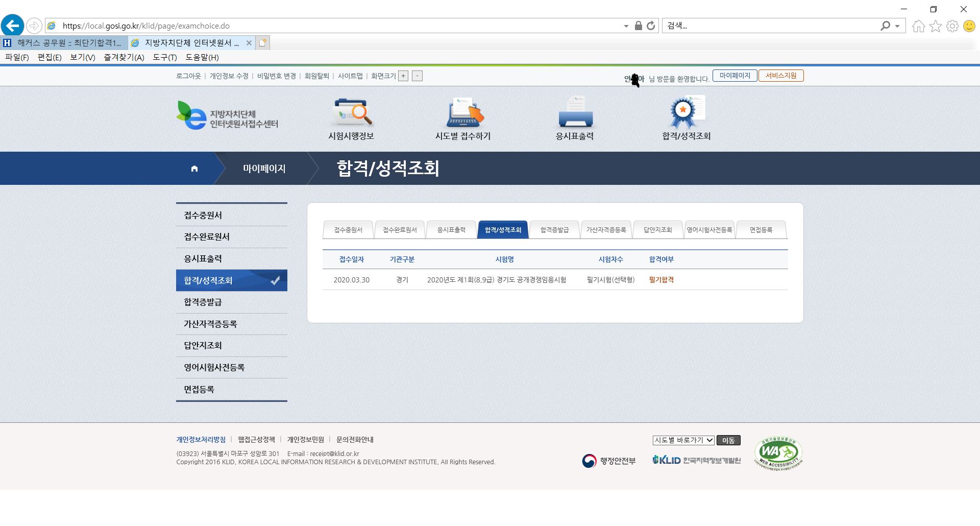980x526 pixels.
Task: Open the 합격/성적조회 ribbon badge icon
Action: (x=685, y=112)
